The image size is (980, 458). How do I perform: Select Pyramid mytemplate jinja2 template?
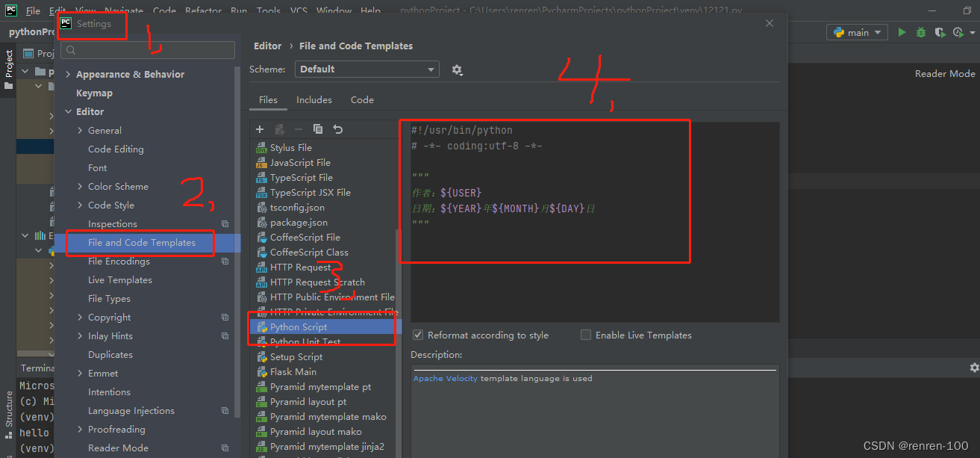[325, 447]
